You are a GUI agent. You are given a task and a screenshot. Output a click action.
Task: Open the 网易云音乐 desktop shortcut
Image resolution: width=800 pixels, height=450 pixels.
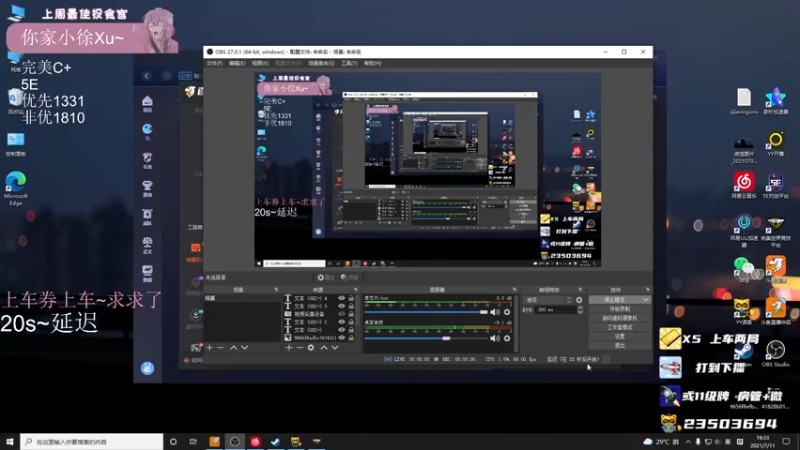[744, 185]
